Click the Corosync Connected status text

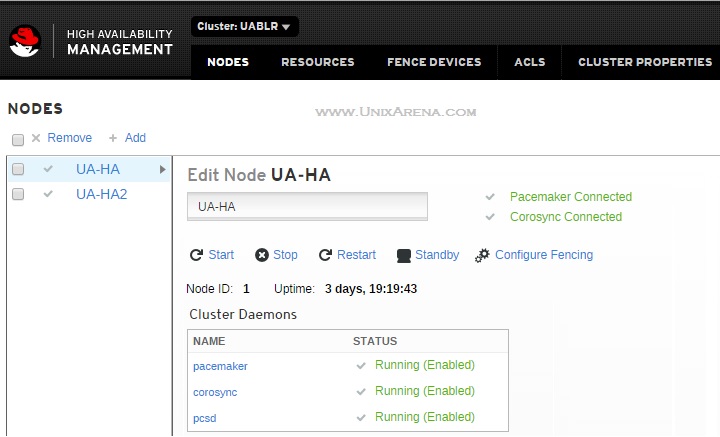566,217
